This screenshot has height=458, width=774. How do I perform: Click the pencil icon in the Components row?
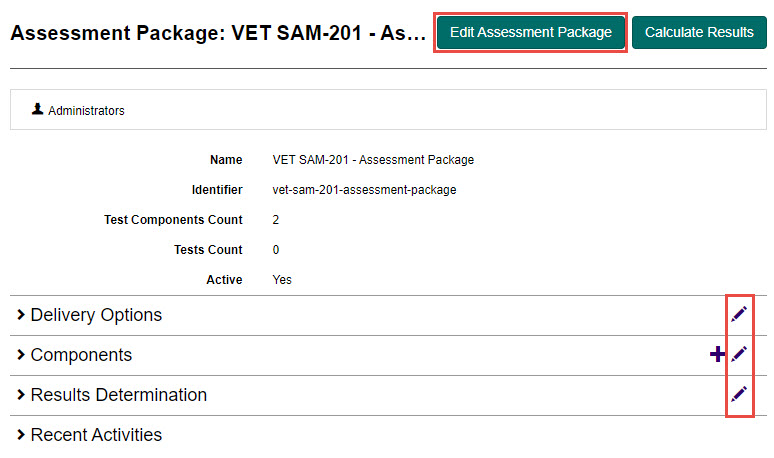[x=739, y=354]
